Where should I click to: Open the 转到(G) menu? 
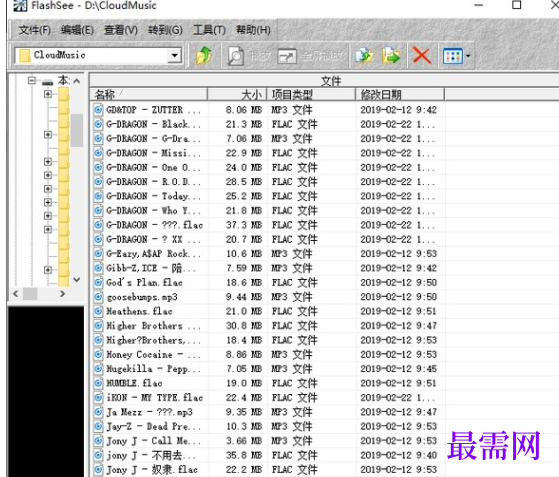coord(165,30)
